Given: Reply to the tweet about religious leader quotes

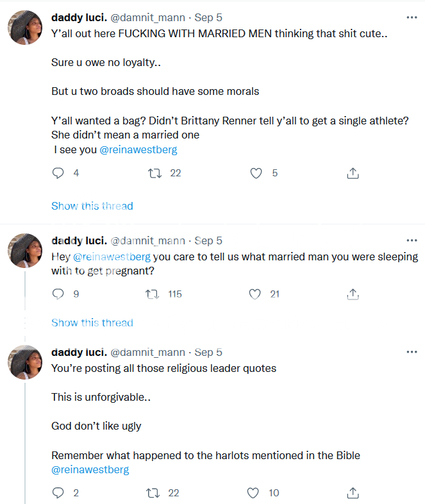Looking at the screenshot, I should click(58, 492).
